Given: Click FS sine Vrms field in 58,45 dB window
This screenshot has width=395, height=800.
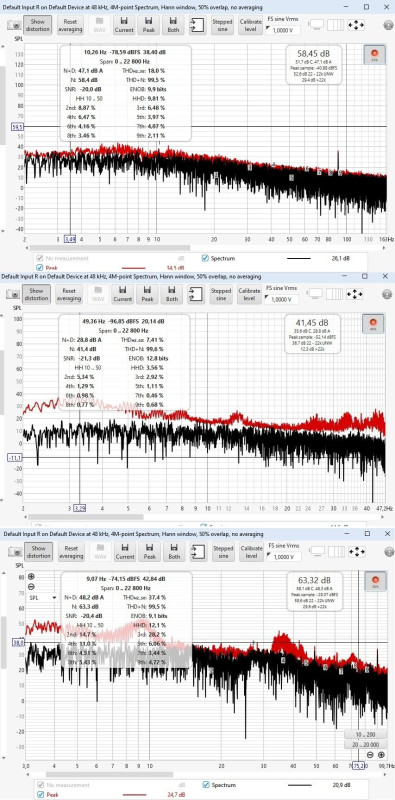Looking at the screenshot, I should (283, 30).
